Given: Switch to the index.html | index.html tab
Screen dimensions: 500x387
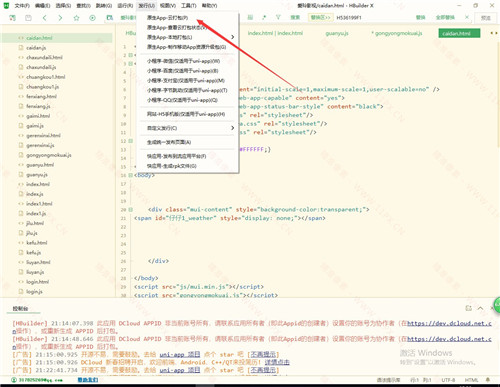Looking at the screenshot, I should [275, 33].
